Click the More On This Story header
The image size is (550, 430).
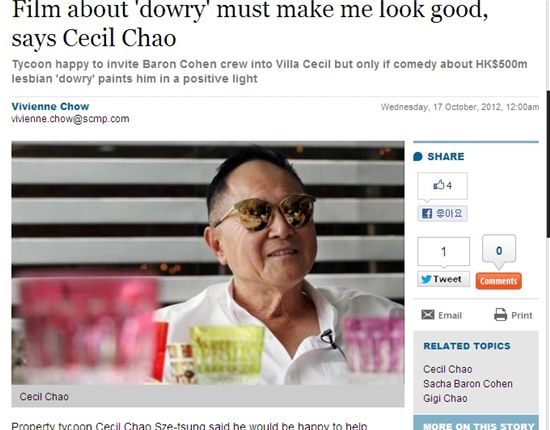[476, 424]
